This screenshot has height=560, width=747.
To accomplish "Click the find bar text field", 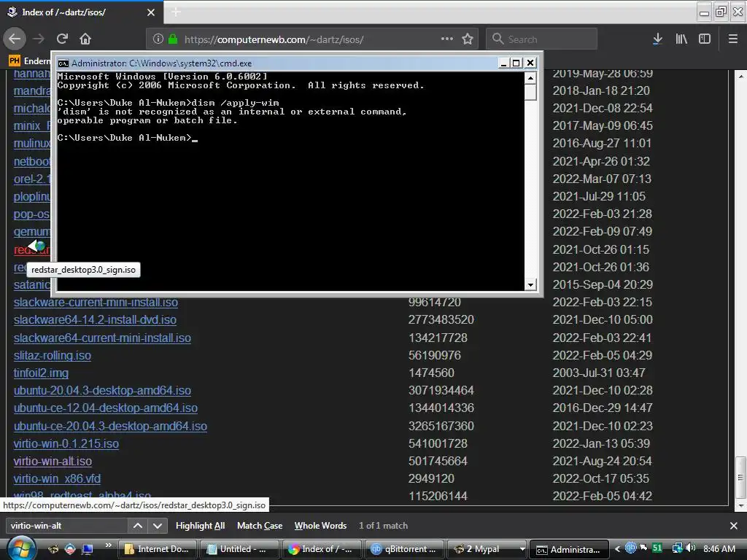I will click(x=66, y=526).
